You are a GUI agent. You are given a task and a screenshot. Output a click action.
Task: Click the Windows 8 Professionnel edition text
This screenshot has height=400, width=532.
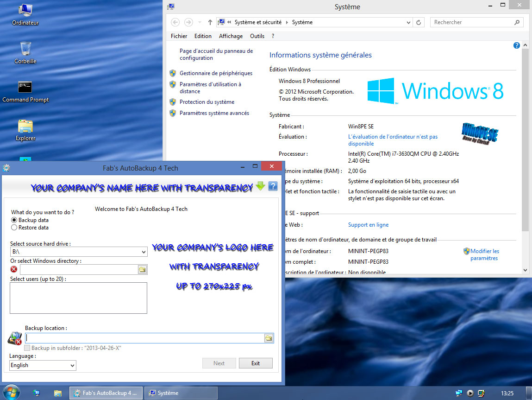[x=309, y=81]
